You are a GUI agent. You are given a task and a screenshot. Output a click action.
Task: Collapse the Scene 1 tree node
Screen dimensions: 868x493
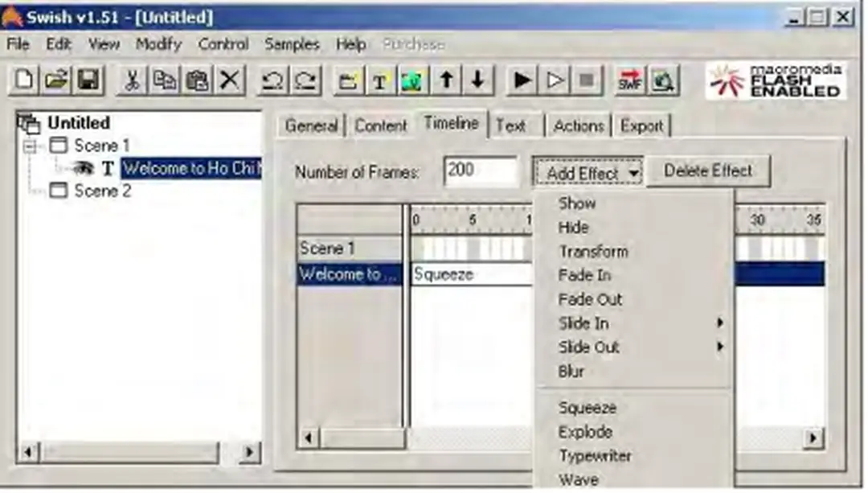[x=31, y=146]
